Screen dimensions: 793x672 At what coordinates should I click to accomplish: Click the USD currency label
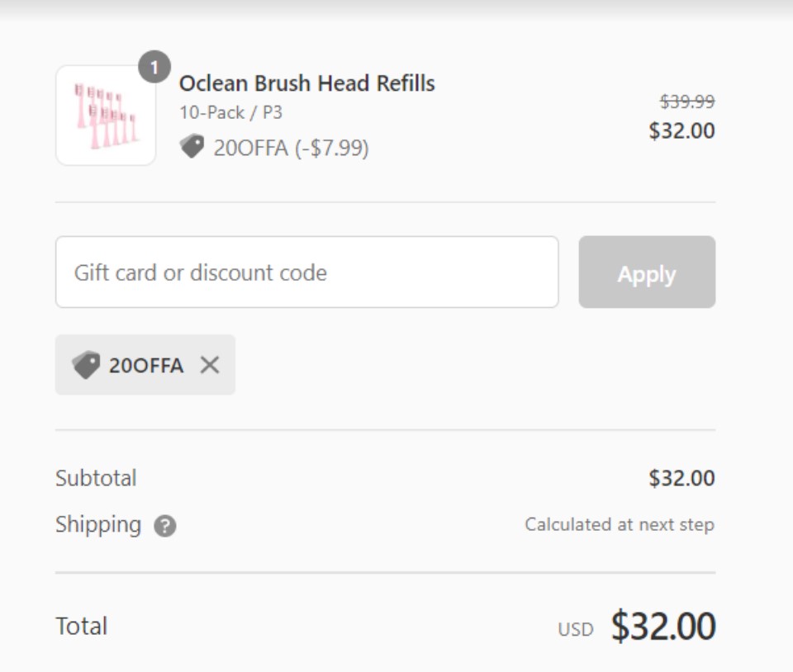(x=576, y=630)
